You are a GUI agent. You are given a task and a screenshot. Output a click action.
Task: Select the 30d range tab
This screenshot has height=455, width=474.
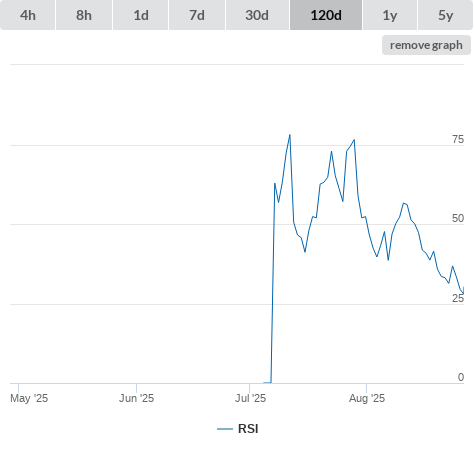coord(257,15)
